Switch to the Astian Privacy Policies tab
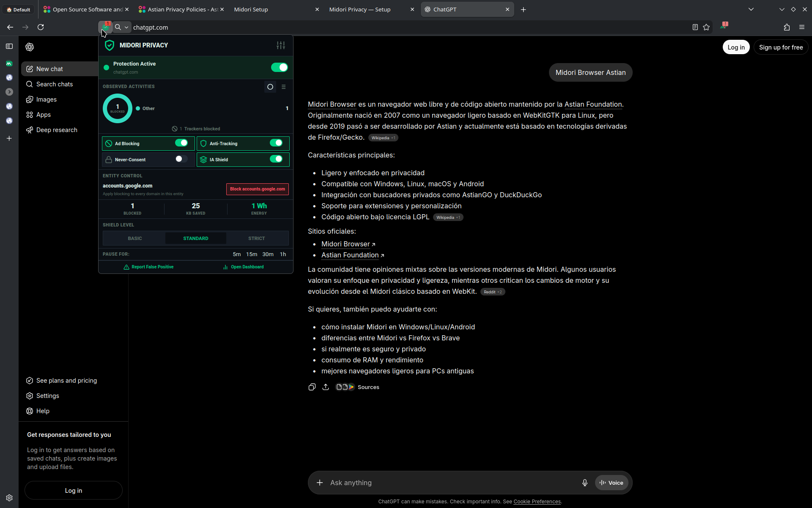This screenshot has height=508, width=812. pyautogui.click(x=181, y=9)
